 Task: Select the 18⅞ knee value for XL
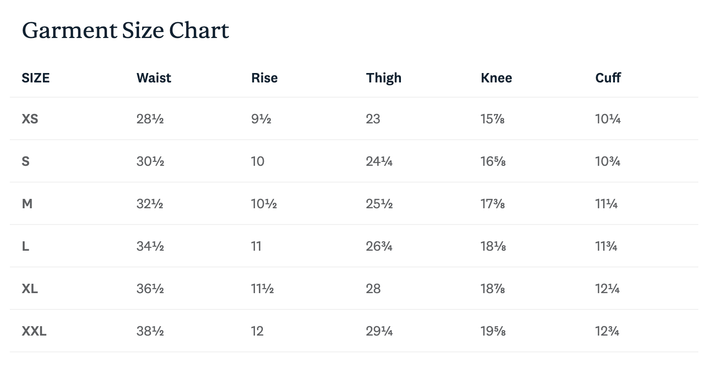(493, 288)
